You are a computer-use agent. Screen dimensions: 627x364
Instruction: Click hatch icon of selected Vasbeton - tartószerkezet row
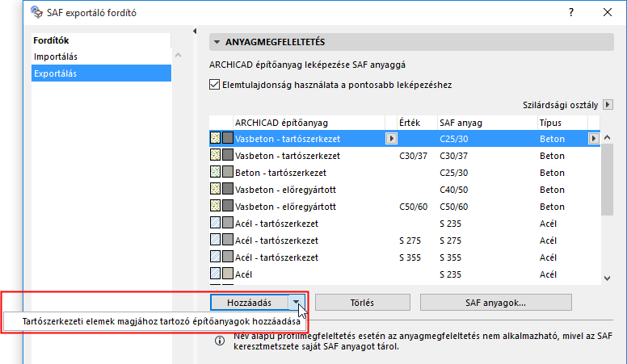point(215,138)
